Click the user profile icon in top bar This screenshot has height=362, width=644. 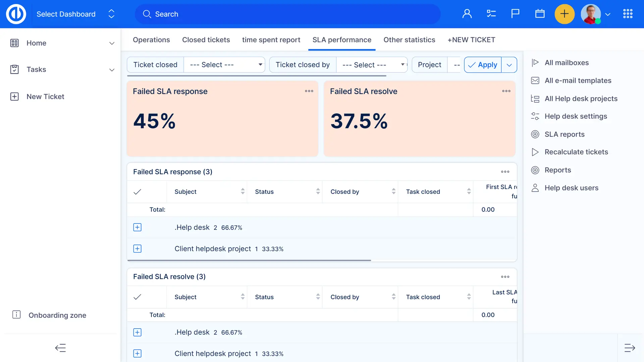[x=467, y=14]
